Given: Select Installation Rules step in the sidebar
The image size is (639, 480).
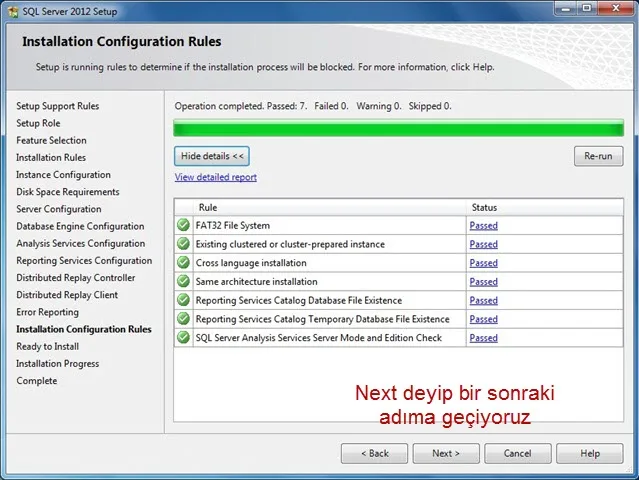Looking at the screenshot, I should (51, 157).
